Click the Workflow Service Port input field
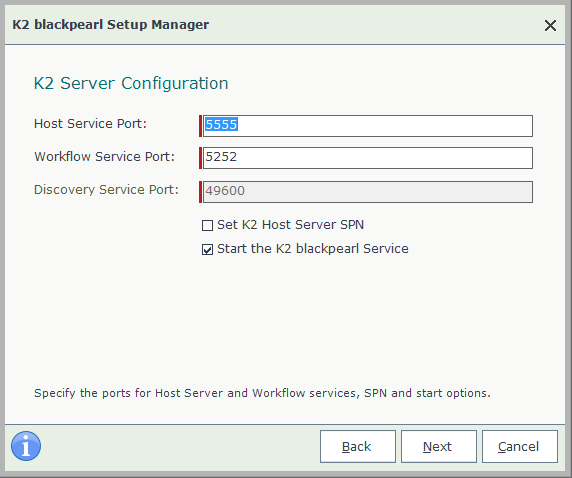Screen dimensions: 572x478 (x=368, y=158)
